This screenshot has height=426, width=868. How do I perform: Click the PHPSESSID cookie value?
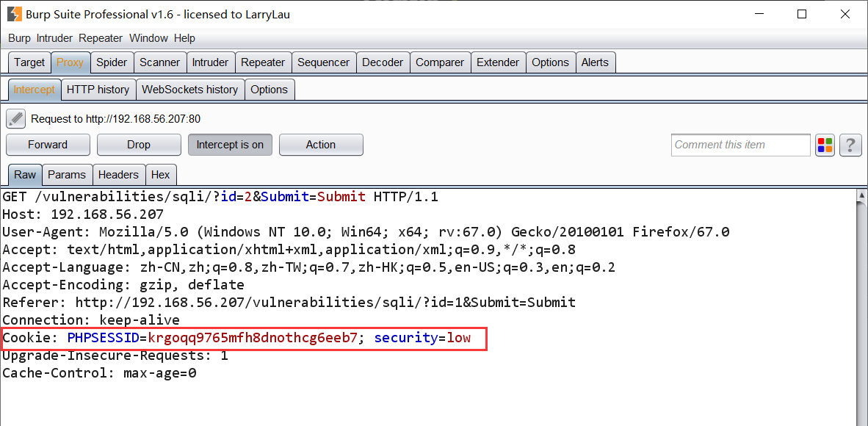[253, 338]
